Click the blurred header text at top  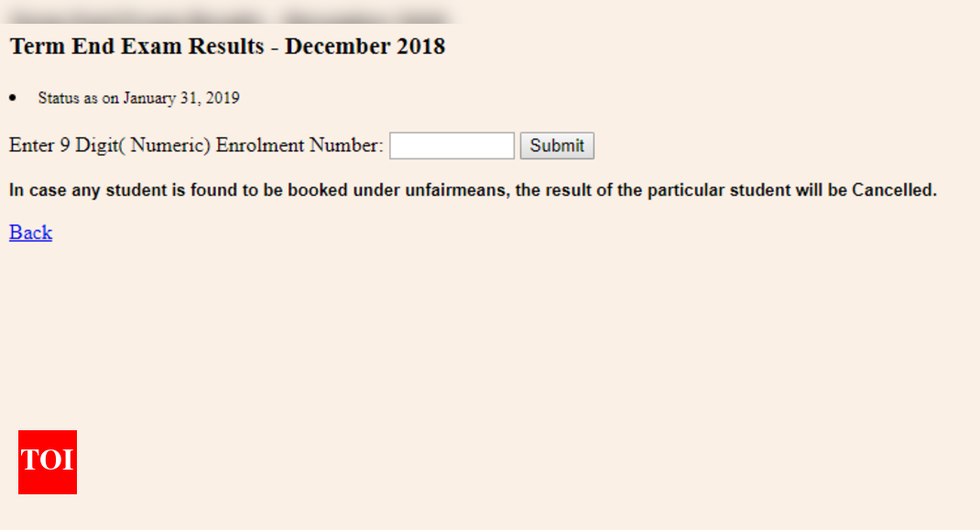(229, 16)
